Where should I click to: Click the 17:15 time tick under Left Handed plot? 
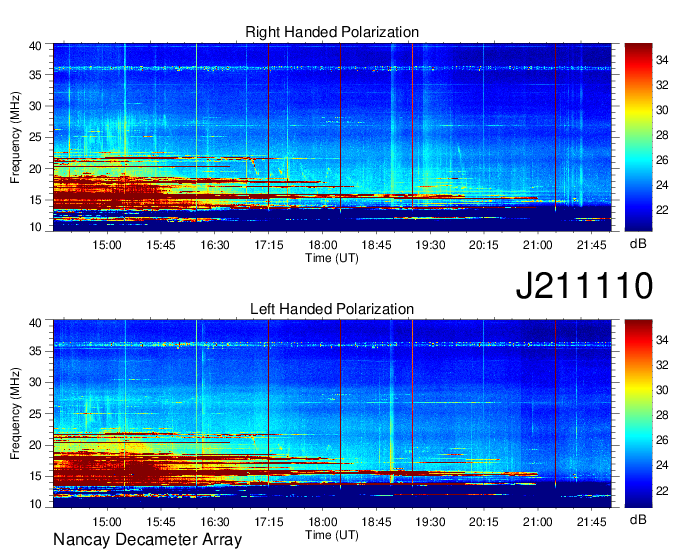(268, 522)
